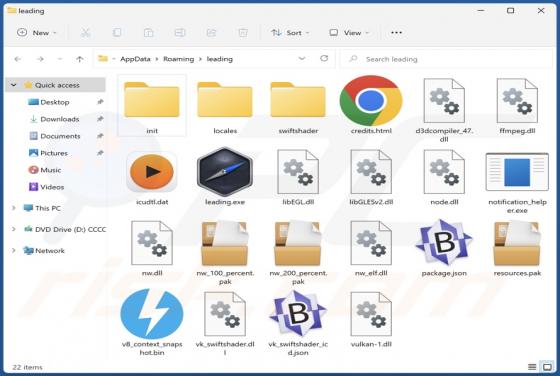Open the init folder
This screenshot has width=560, height=376.
click(152, 105)
